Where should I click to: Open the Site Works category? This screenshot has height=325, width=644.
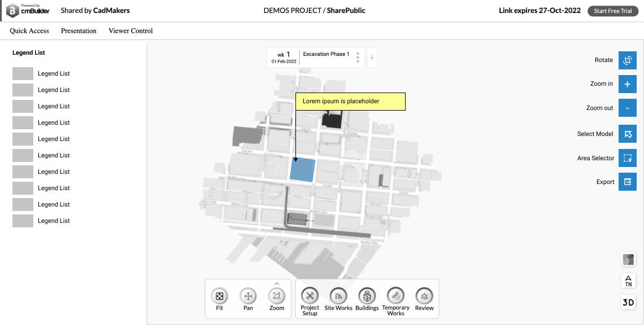tap(338, 296)
